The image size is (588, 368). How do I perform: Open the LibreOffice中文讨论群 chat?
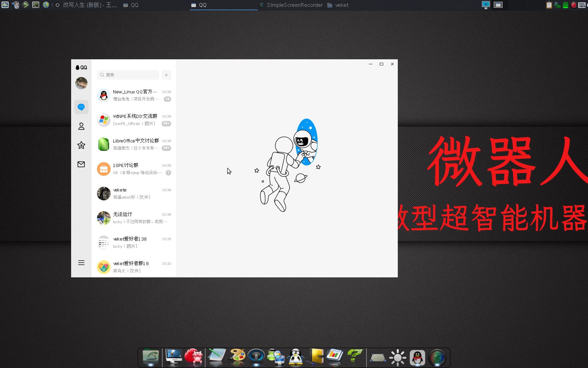[x=134, y=144]
